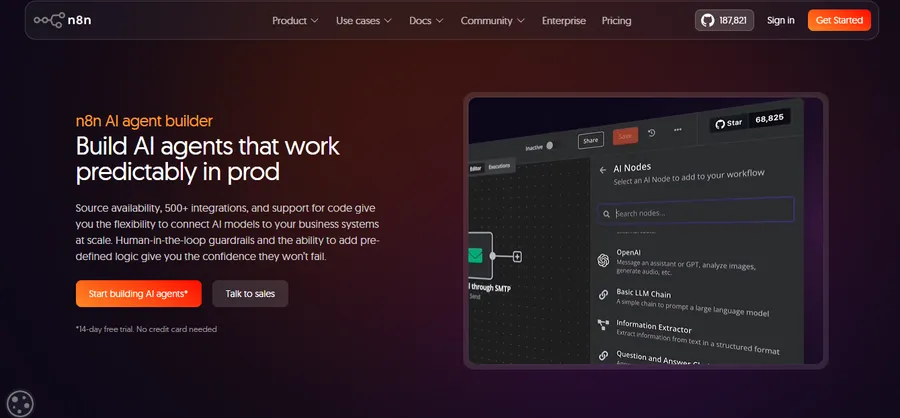Switch to the Executions tab

pyautogui.click(x=500, y=167)
